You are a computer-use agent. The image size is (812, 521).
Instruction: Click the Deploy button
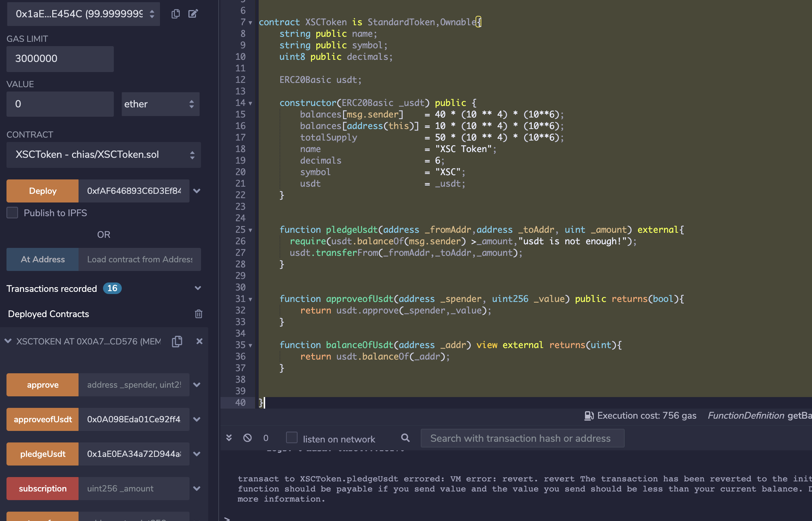point(43,191)
